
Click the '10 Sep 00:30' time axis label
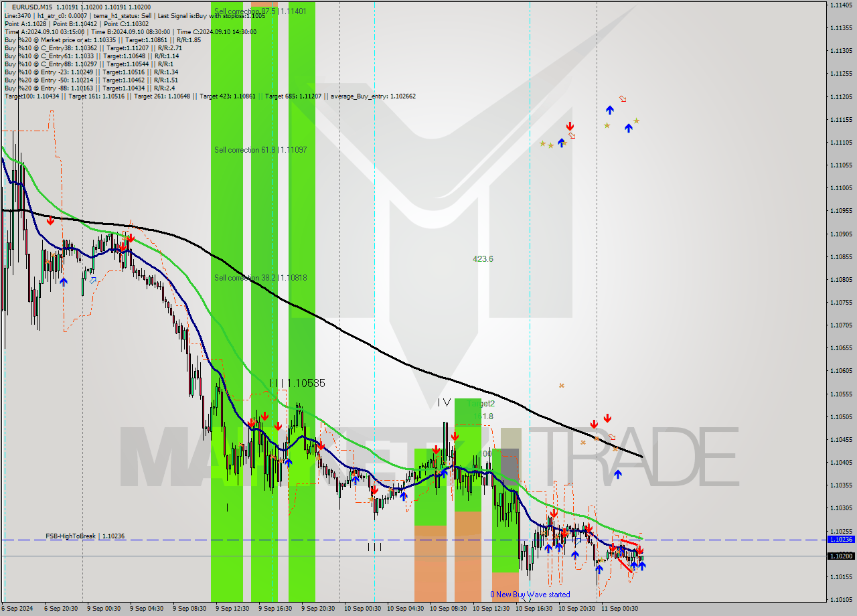362,609
